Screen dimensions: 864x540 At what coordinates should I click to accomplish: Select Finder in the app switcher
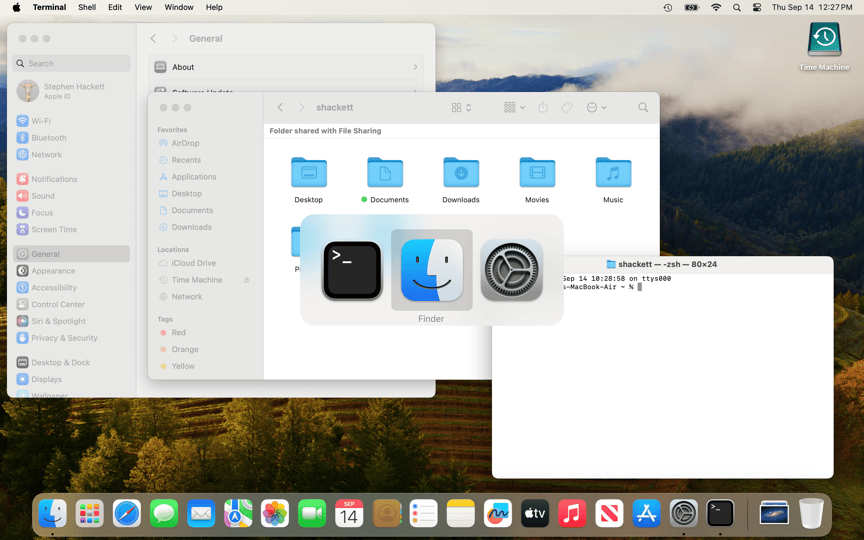coord(431,270)
